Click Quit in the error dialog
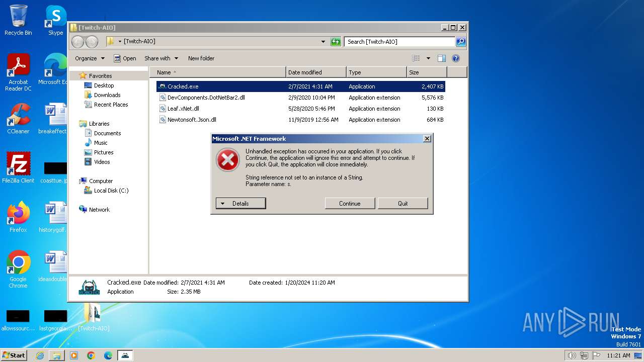This screenshot has height=362, width=644. click(403, 204)
